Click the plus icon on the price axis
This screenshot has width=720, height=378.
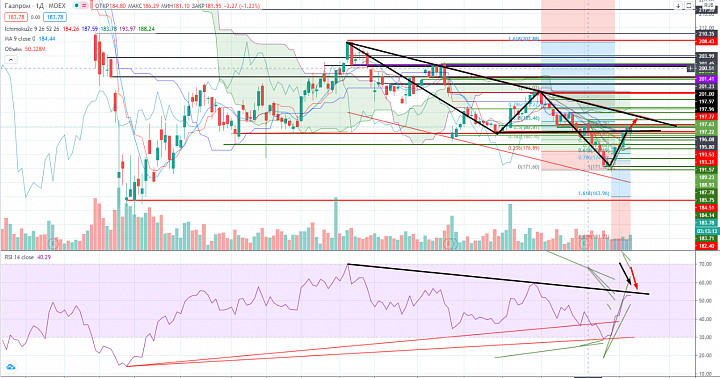click(691, 68)
